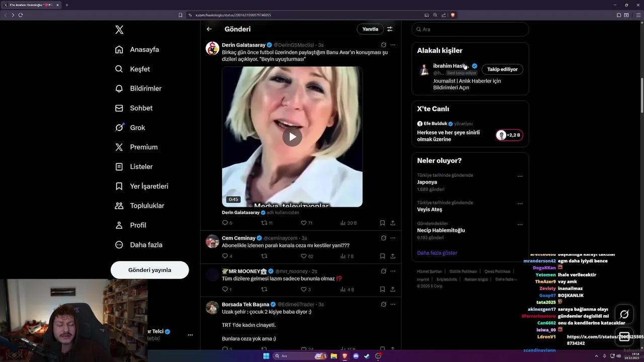The image size is (644, 362).
Task: Like Cem Ceminay's reply
Action: 307,256
